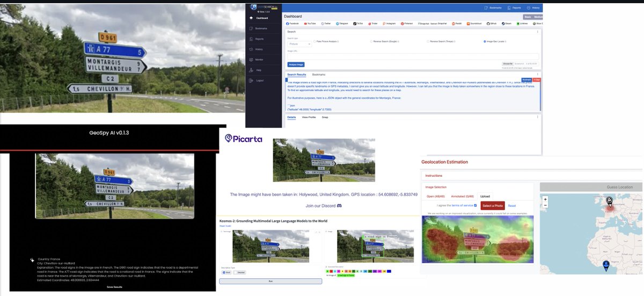
Task: Open the View Profile tab
Action: coord(309,117)
